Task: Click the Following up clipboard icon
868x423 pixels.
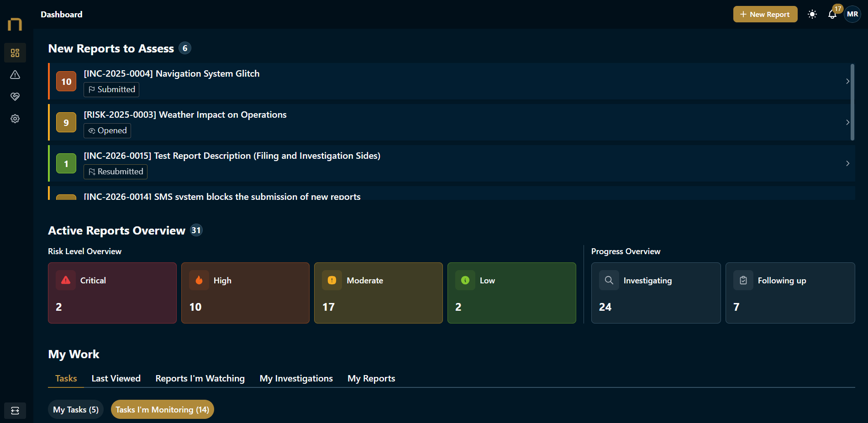Action: [x=743, y=280]
